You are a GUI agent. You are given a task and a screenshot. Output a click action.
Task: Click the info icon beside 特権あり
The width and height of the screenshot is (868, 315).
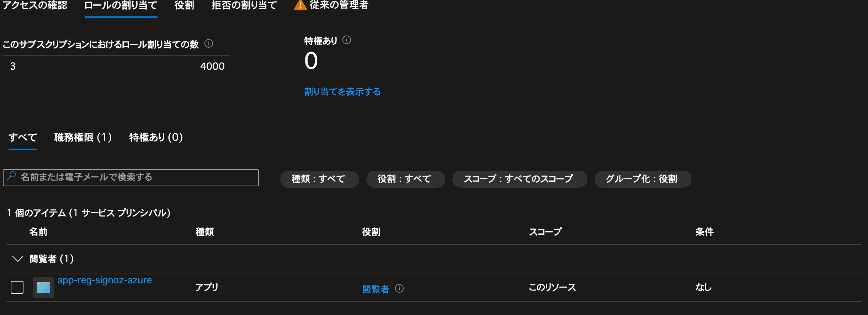347,40
